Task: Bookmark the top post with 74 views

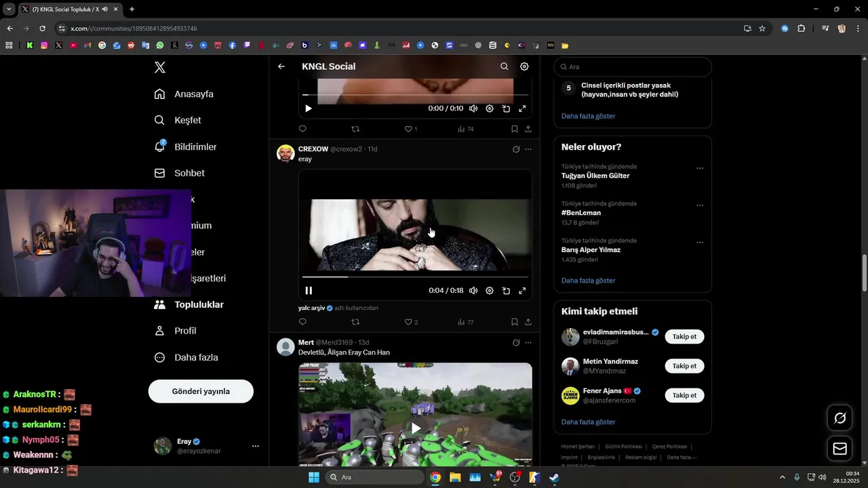Action: point(515,129)
